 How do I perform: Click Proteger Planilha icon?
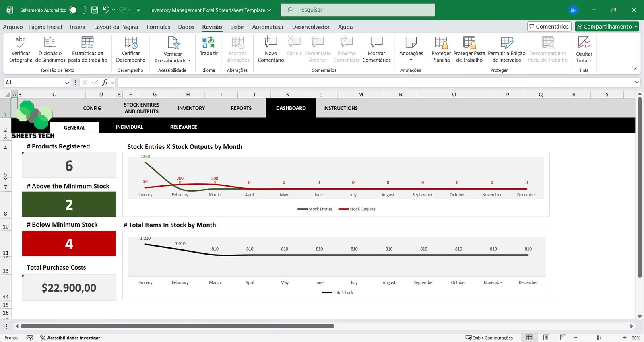tap(441, 43)
